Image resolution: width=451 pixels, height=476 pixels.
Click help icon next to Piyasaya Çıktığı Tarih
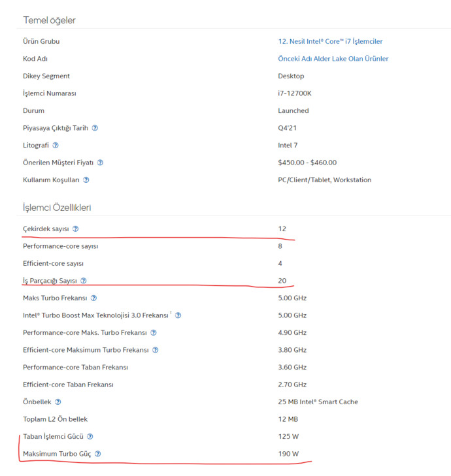coord(95,128)
